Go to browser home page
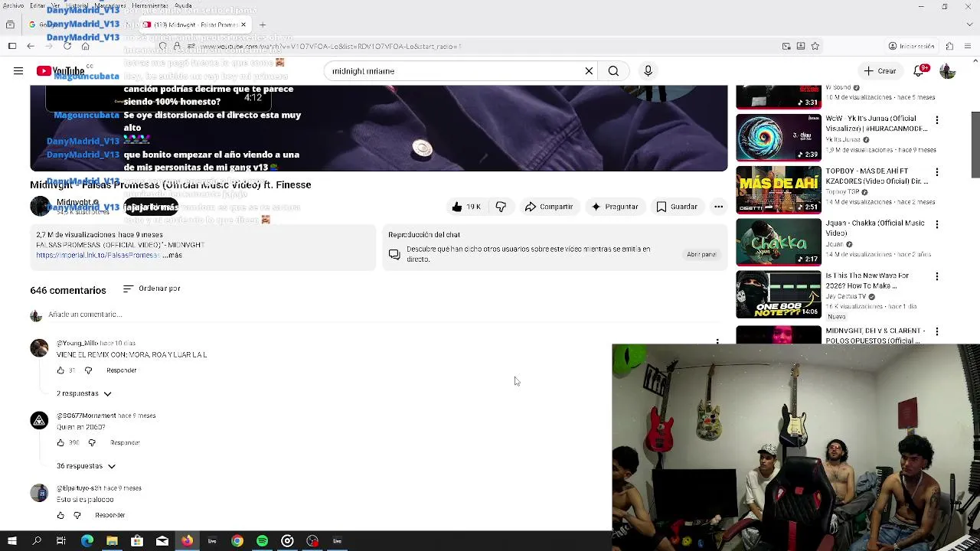The width and height of the screenshot is (980, 551). click(85, 47)
